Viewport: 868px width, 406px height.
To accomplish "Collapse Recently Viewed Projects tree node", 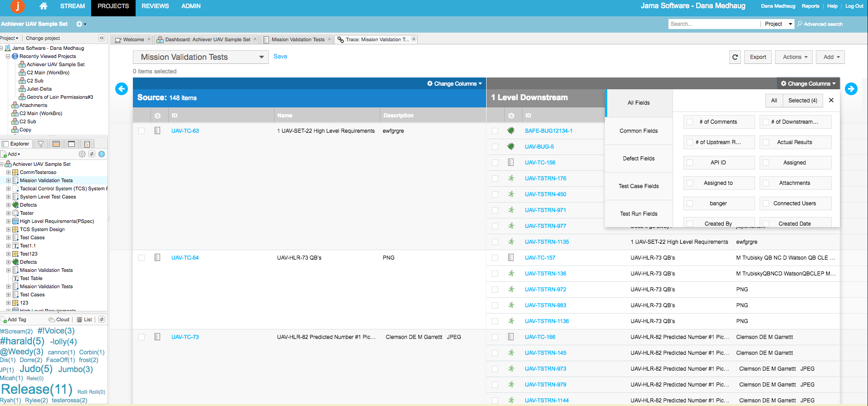I will coord(8,56).
